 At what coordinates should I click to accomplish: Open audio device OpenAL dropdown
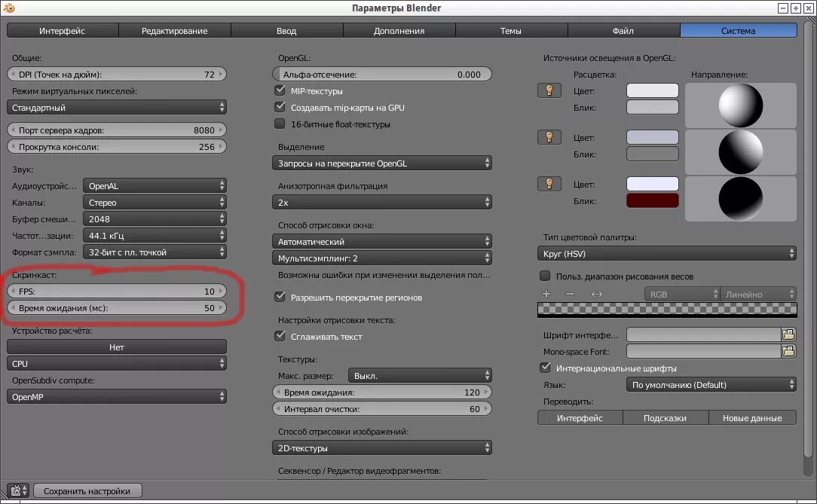[155, 186]
